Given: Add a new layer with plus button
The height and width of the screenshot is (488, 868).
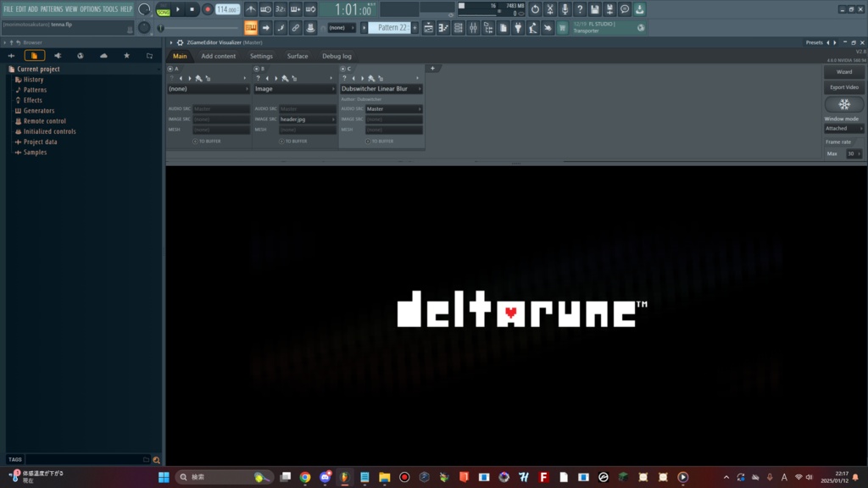Looking at the screenshot, I should 432,69.
